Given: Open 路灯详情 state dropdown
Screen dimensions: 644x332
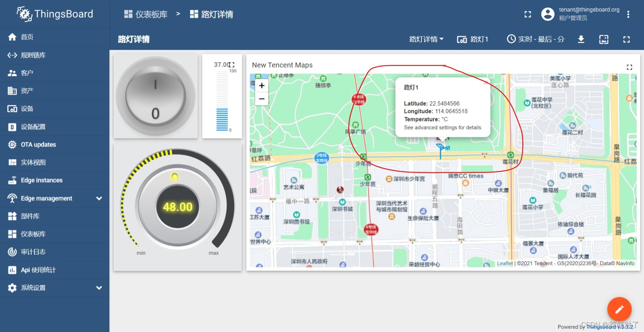Looking at the screenshot, I should point(426,39).
